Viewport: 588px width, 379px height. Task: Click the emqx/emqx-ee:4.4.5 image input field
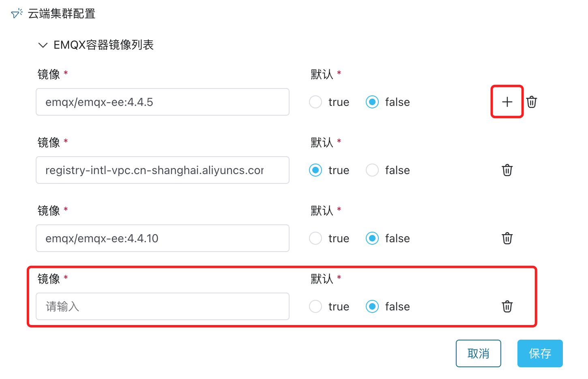pos(162,102)
